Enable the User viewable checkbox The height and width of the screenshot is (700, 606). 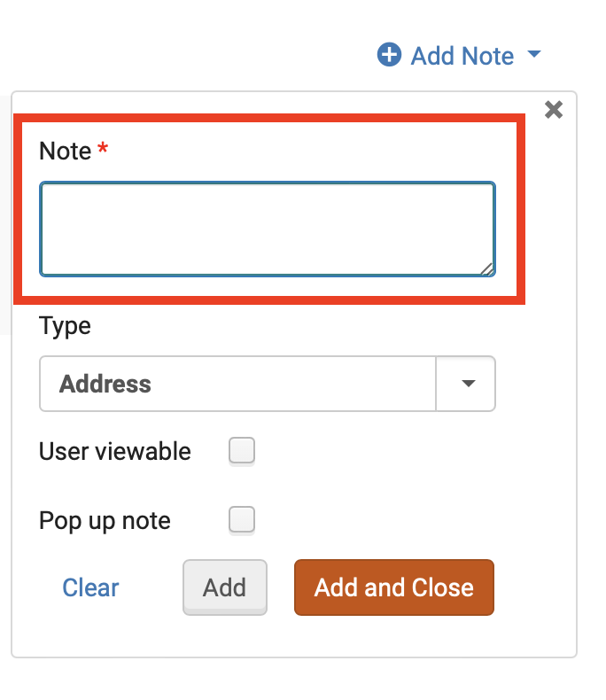[242, 451]
